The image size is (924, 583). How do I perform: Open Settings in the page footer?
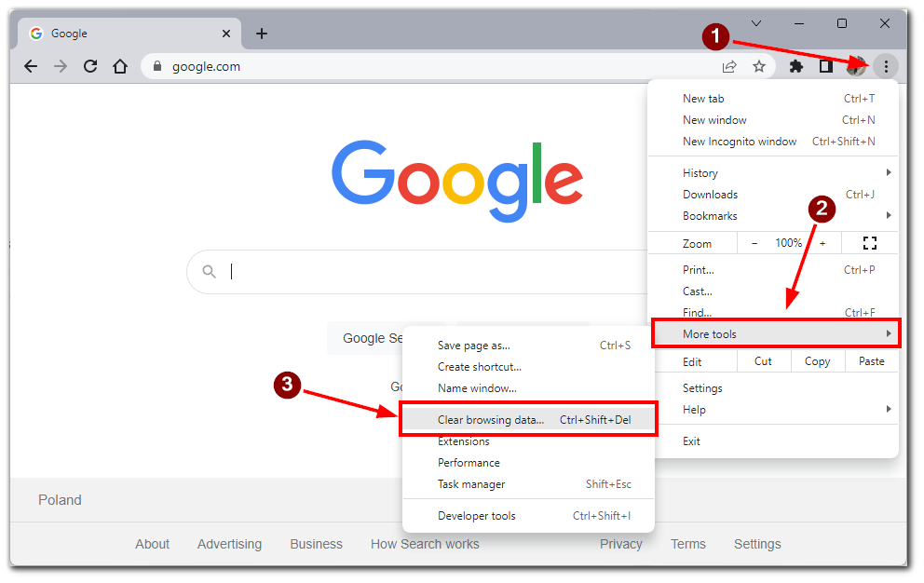757,544
